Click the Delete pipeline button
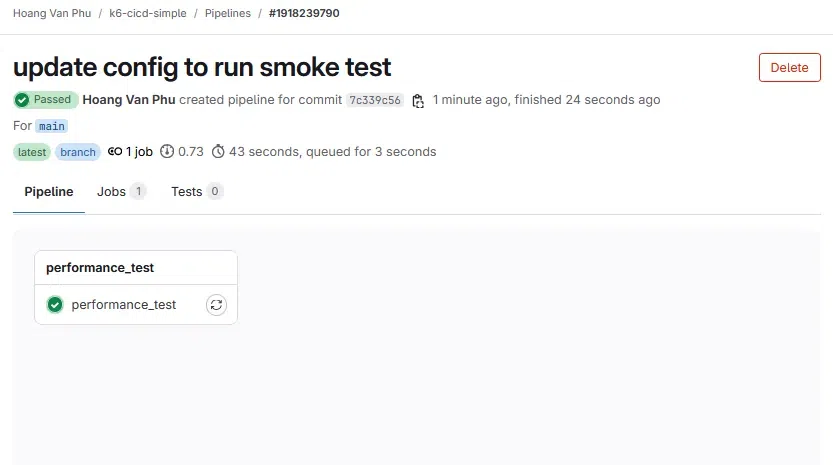Image resolution: width=833 pixels, height=465 pixels. tap(789, 67)
